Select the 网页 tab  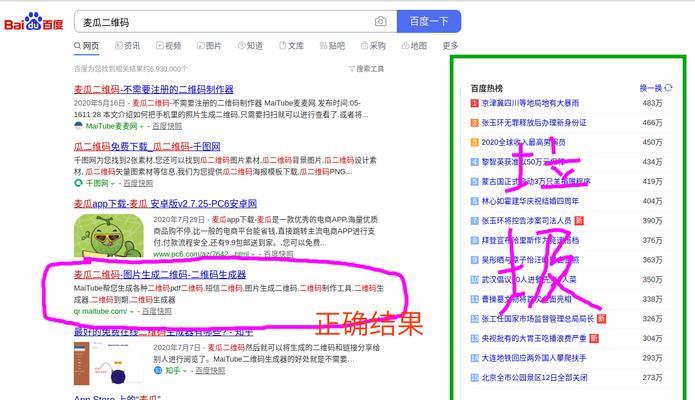(x=86, y=46)
